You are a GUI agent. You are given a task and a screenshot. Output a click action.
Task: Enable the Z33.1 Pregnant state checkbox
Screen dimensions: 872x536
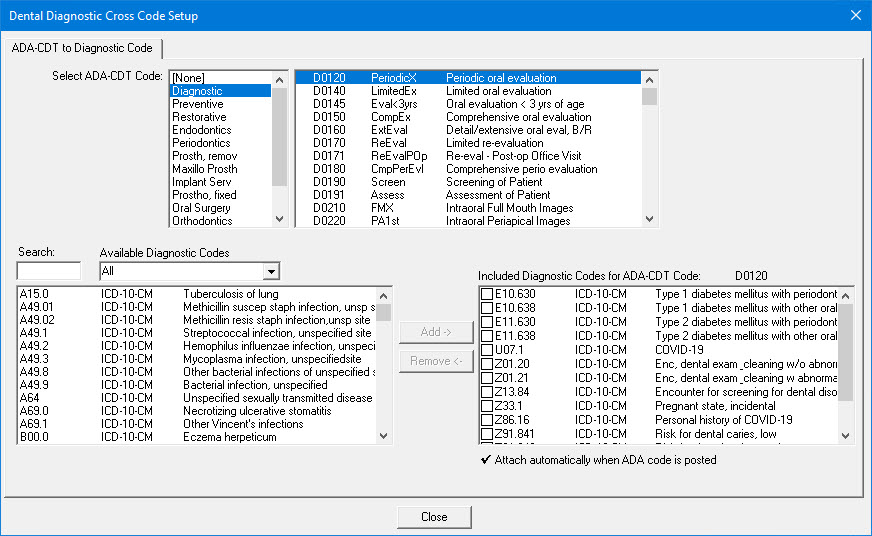tap(487, 406)
